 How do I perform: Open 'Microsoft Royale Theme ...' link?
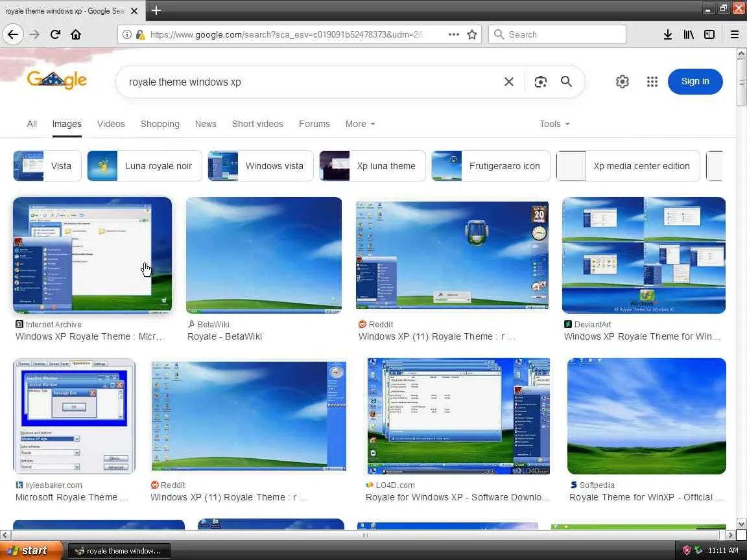72,498
